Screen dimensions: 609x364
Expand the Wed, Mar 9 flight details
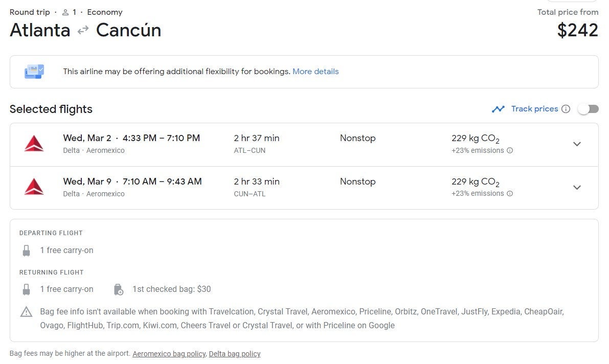(x=577, y=188)
